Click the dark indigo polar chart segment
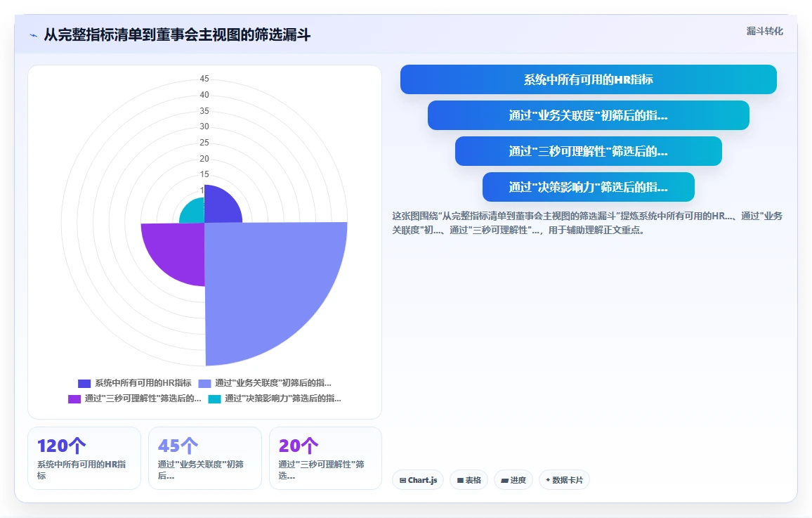 220,207
